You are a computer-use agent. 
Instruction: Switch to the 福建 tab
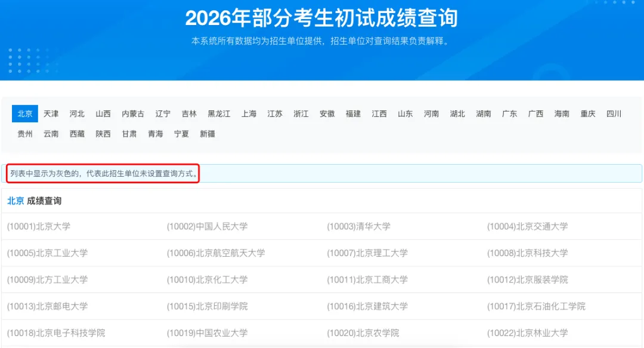tap(353, 113)
